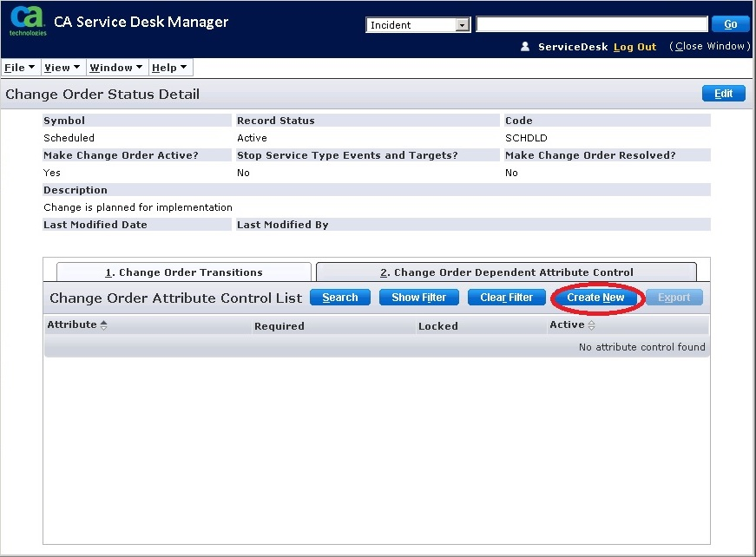The image size is (756, 557).
Task: Click the Close Window link
Action: (x=709, y=47)
